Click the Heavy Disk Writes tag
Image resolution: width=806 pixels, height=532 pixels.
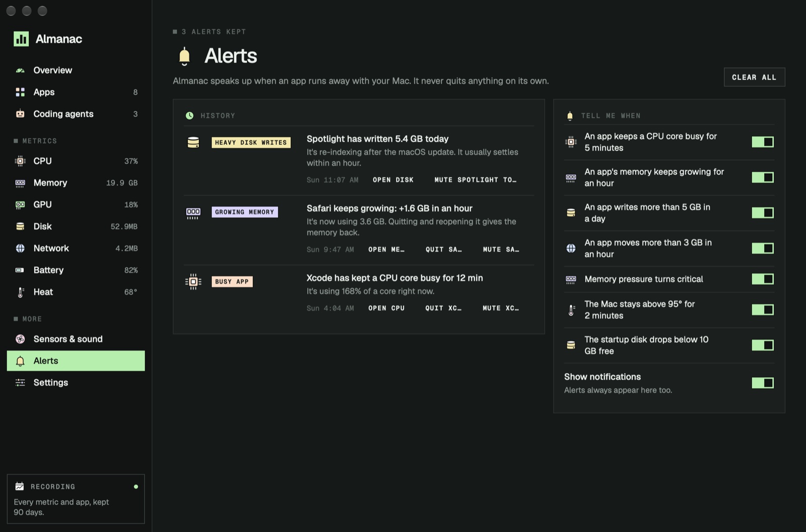251,142
